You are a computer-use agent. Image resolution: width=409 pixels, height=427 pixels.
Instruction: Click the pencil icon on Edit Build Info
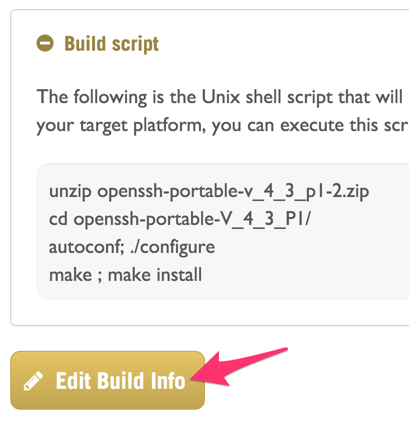[x=33, y=381]
